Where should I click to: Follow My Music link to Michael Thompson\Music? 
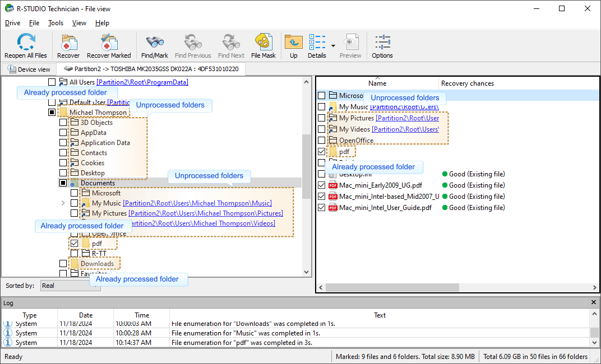(197, 203)
